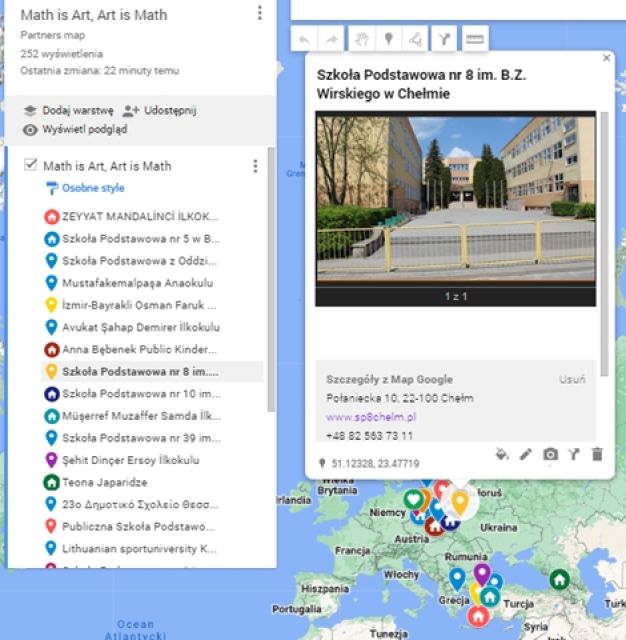
Task: Open the paint bucket style icon in popup
Action: point(502,454)
